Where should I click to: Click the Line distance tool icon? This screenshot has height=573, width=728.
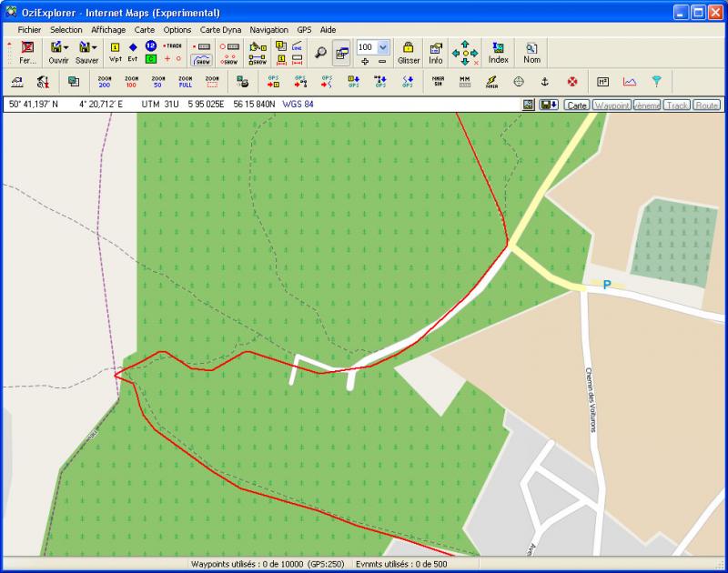click(x=298, y=46)
